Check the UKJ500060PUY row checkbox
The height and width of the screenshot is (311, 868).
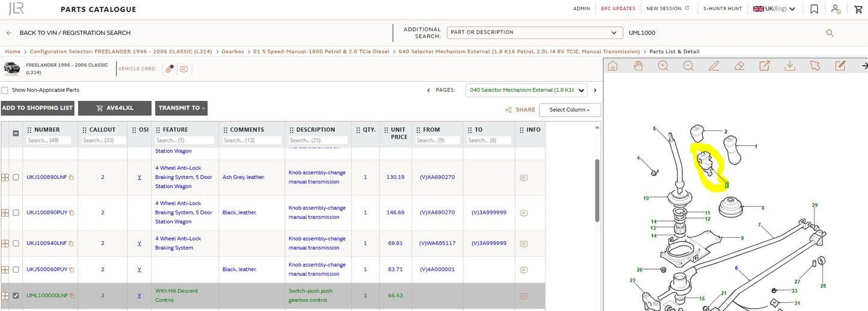pyautogui.click(x=16, y=270)
